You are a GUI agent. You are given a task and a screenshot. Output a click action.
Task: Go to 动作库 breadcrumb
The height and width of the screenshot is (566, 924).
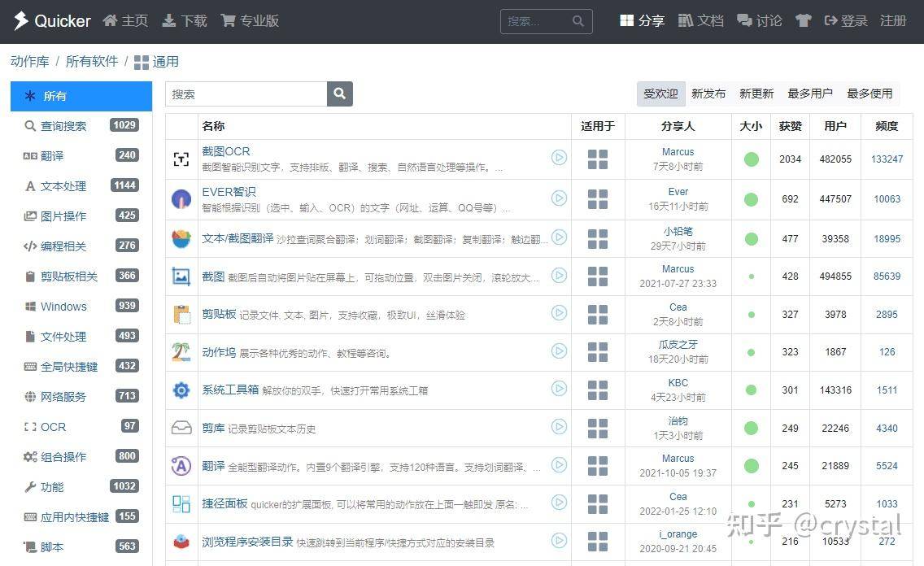pyautogui.click(x=29, y=61)
